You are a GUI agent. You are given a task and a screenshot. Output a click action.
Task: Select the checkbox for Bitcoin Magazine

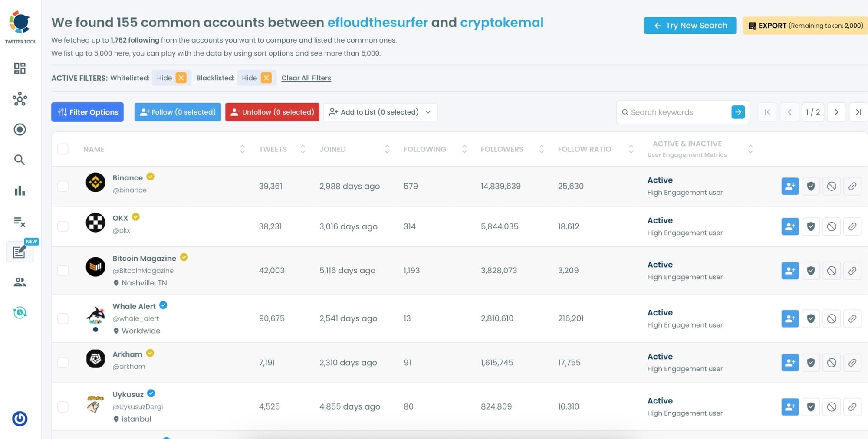(x=63, y=270)
